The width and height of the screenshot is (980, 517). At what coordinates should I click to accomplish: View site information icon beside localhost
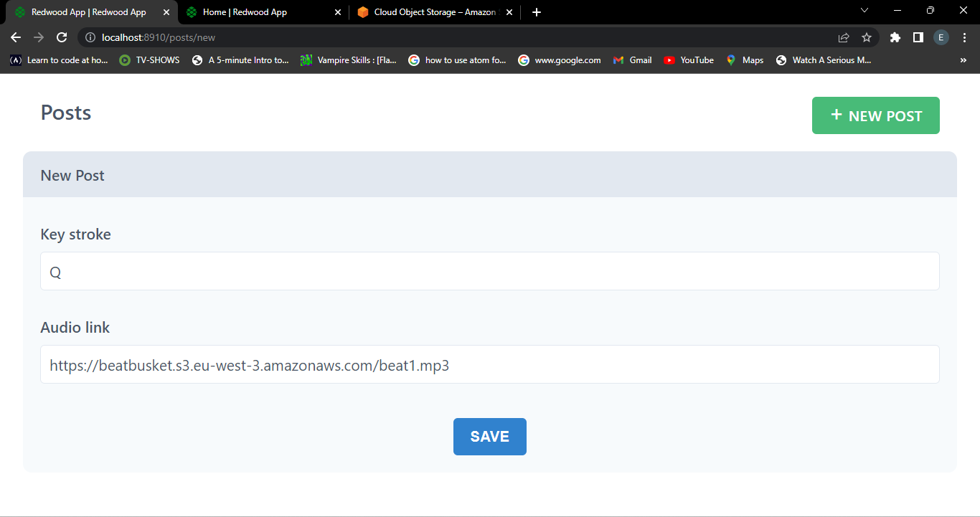[90, 37]
